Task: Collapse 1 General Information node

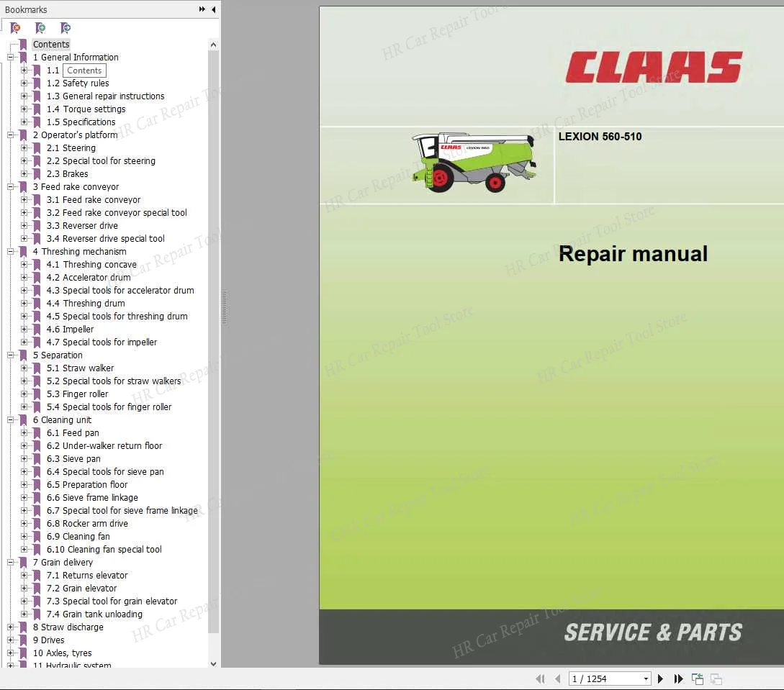Action: pyautogui.click(x=11, y=58)
